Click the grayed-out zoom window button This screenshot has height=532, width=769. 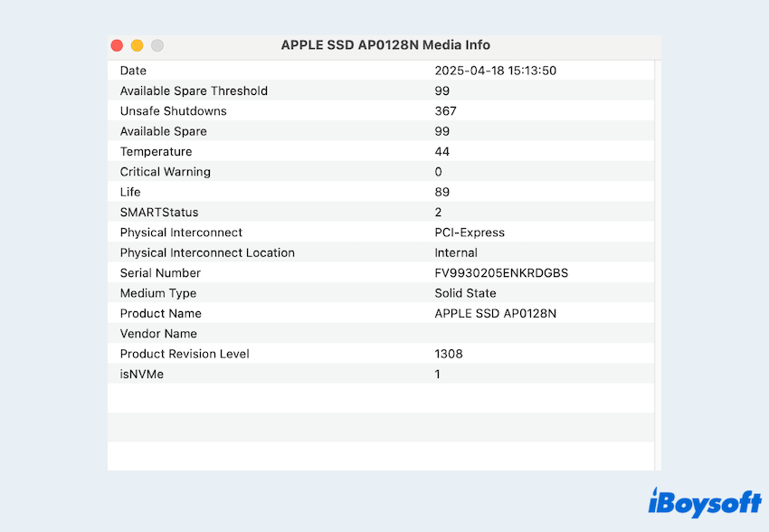click(x=157, y=45)
